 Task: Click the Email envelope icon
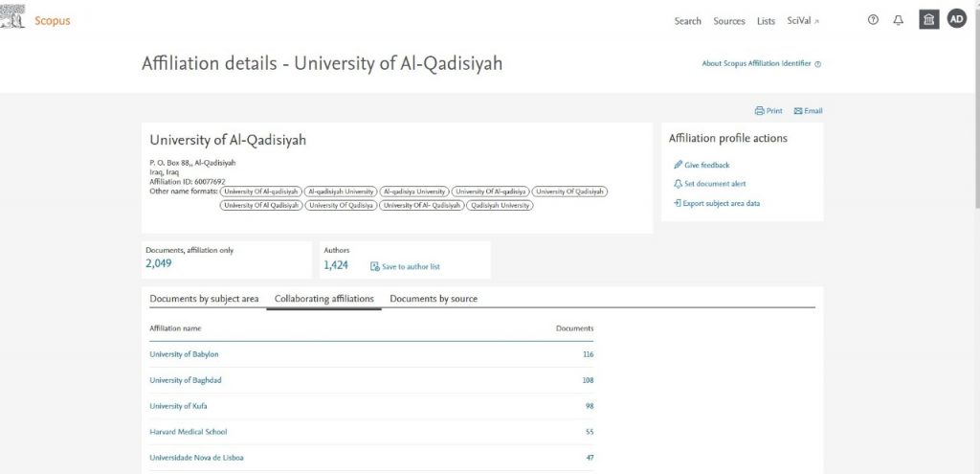point(798,111)
